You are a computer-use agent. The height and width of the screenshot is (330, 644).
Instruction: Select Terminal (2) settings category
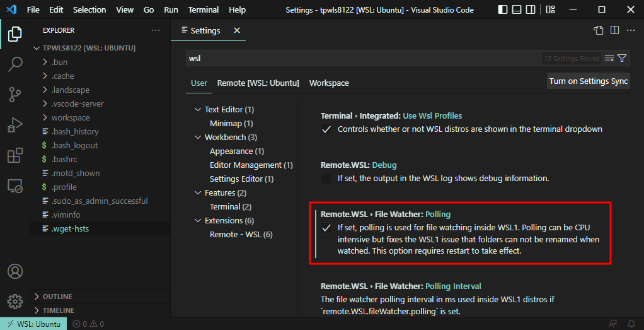point(231,206)
